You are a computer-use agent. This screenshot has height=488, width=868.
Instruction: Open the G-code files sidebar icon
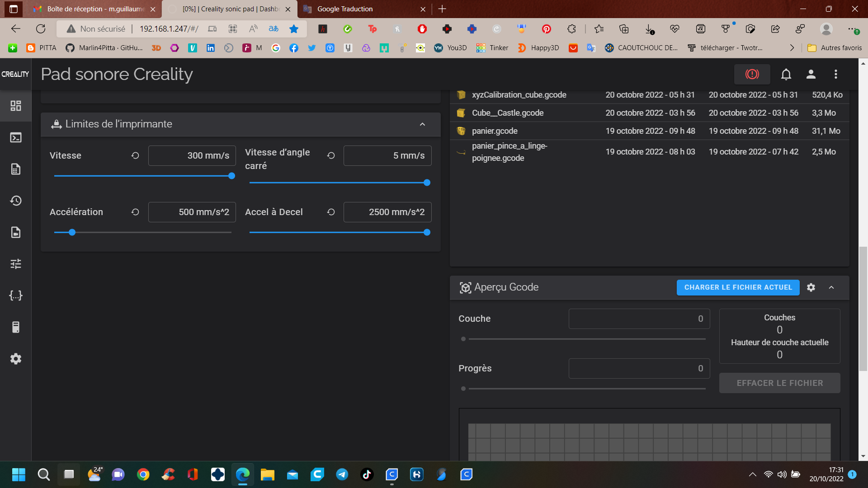pos(16,169)
